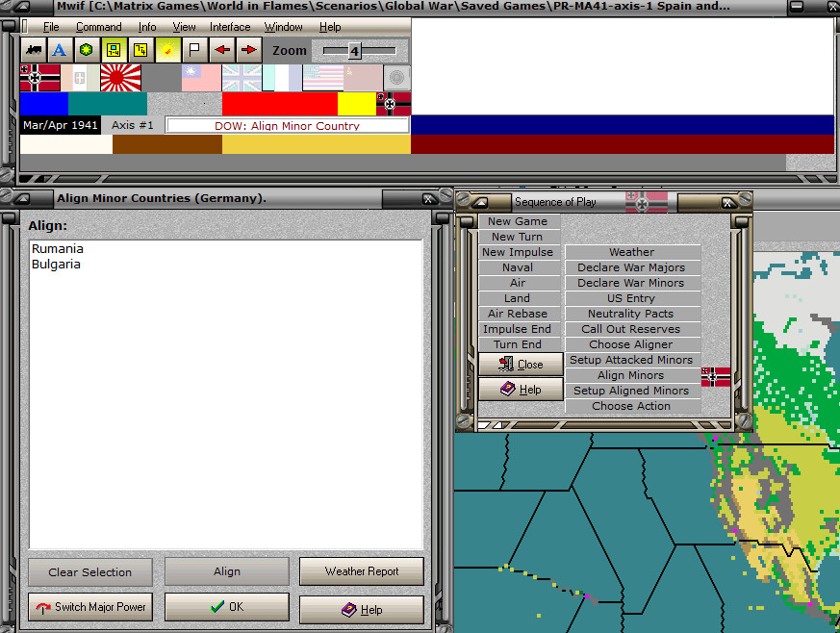Image resolution: width=840 pixels, height=633 pixels.
Task: Select the Soviet Union flag
Action: (x=363, y=78)
